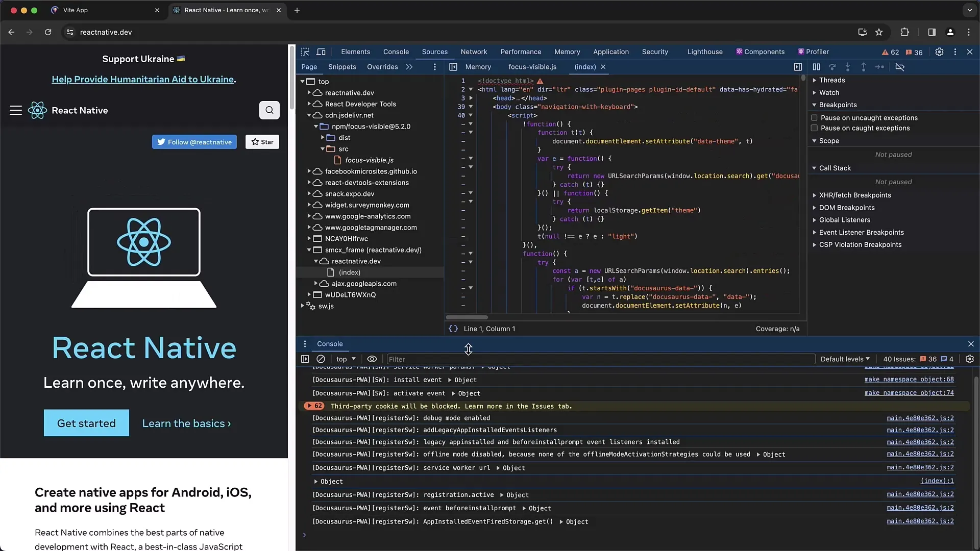Click the clear console icon
The height and width of the screenshot is (551, 980).
pyautogui.click(x=321, y=359)
